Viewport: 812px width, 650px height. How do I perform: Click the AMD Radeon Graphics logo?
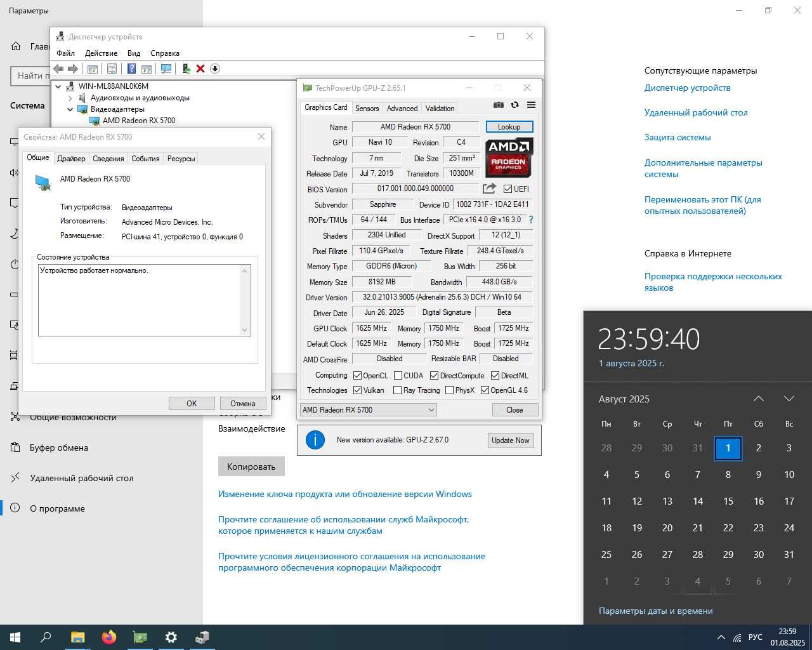point(509,157)
